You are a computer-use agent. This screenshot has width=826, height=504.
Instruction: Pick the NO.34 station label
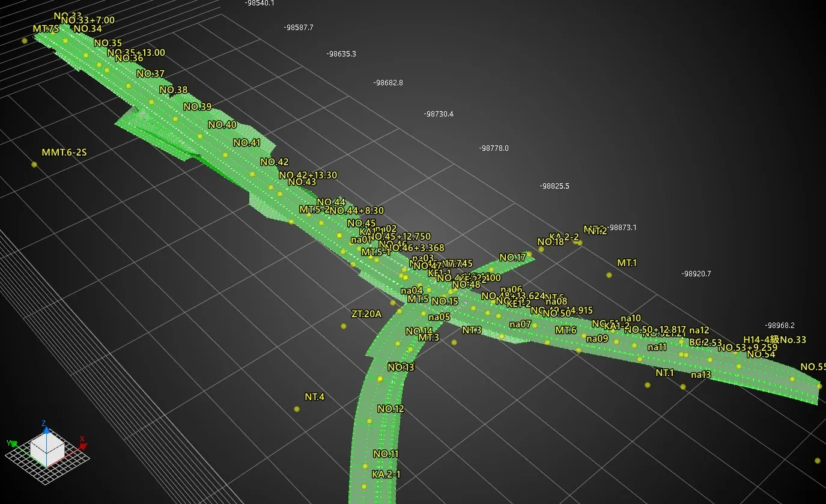pos(88,29)
